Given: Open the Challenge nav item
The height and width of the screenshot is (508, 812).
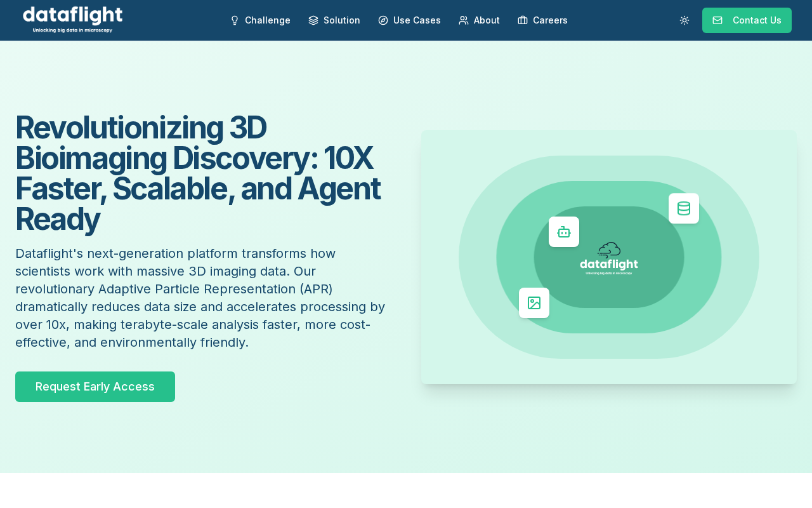Looking at the screenshot, I should pyautogui.click(x=260, y=20).
